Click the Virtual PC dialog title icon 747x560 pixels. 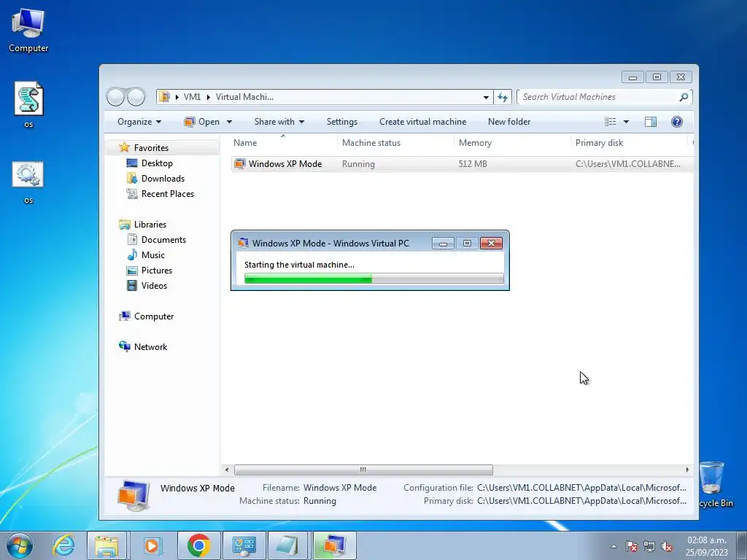[x=244, y=243]
